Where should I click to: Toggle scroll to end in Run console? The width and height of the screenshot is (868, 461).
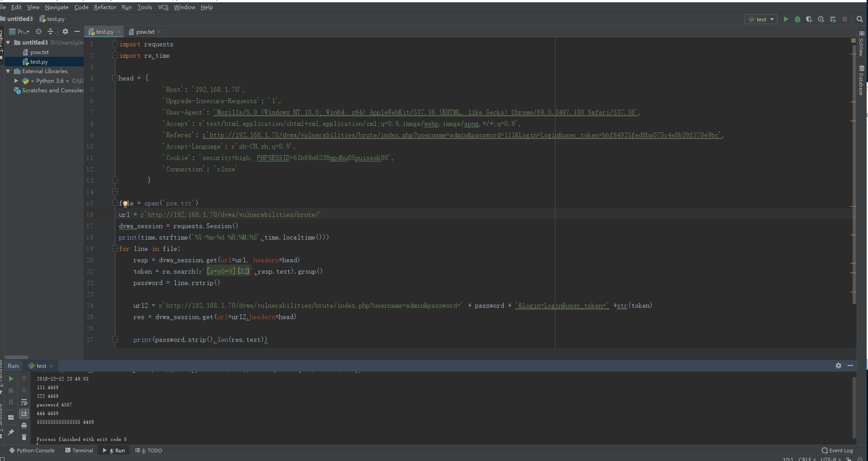[x=24, y=414]
